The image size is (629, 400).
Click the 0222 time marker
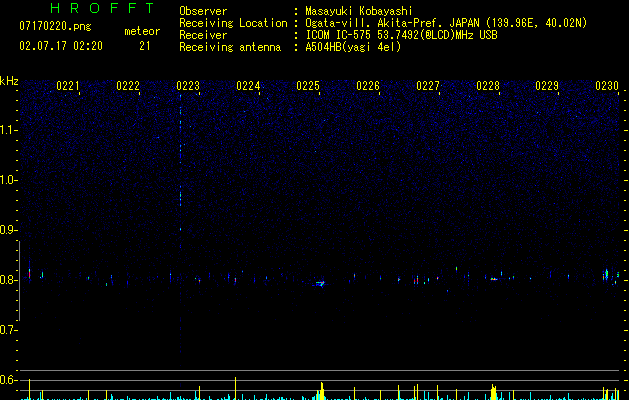(128, 86)
